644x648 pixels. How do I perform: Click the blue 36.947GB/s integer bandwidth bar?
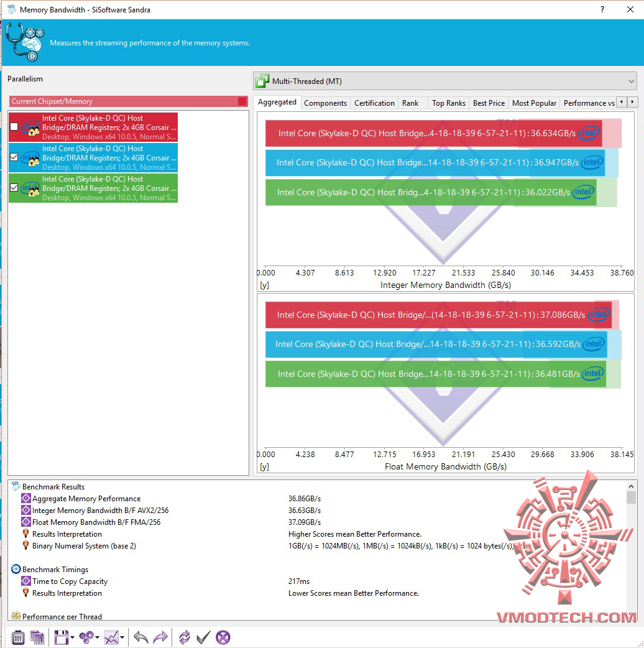click(435, 162)
